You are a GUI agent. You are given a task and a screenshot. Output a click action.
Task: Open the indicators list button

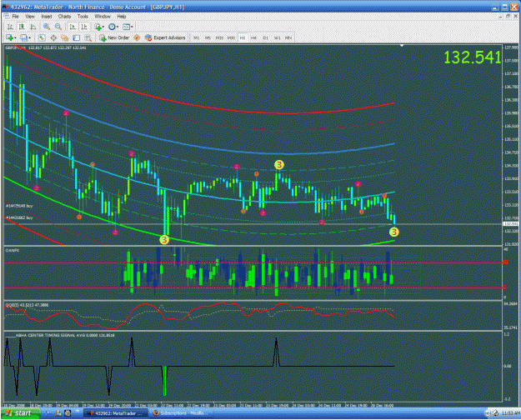click(98, 27)
